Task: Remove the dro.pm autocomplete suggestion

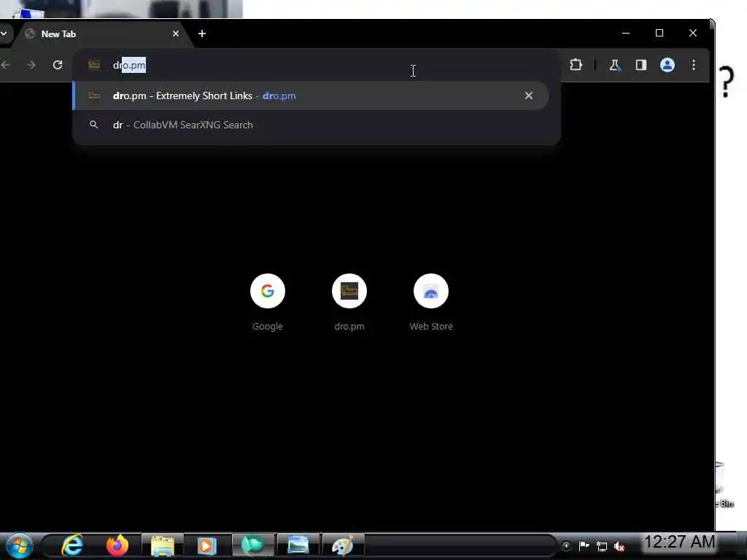Action: [x=529, y=96]
